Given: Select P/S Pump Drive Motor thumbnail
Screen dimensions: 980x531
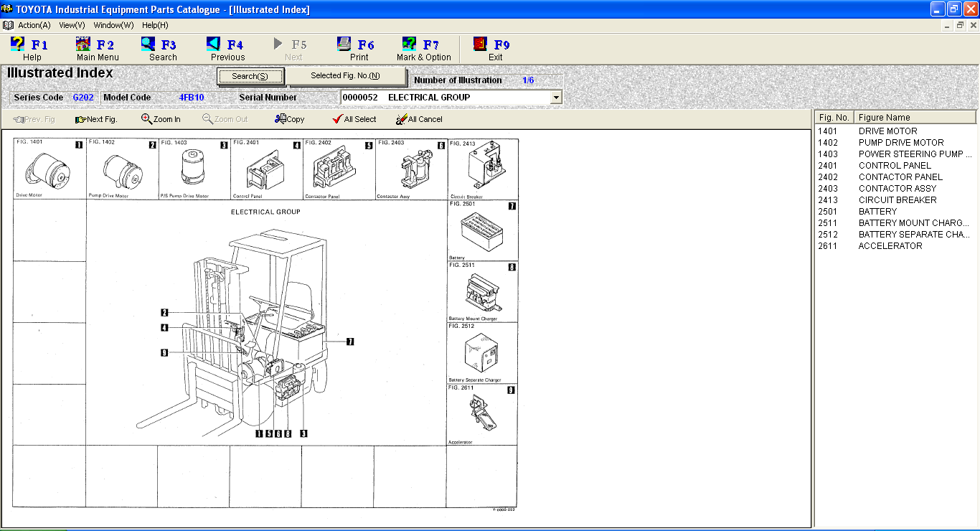Looking at the screenshot, I should (x=194, y=169).
